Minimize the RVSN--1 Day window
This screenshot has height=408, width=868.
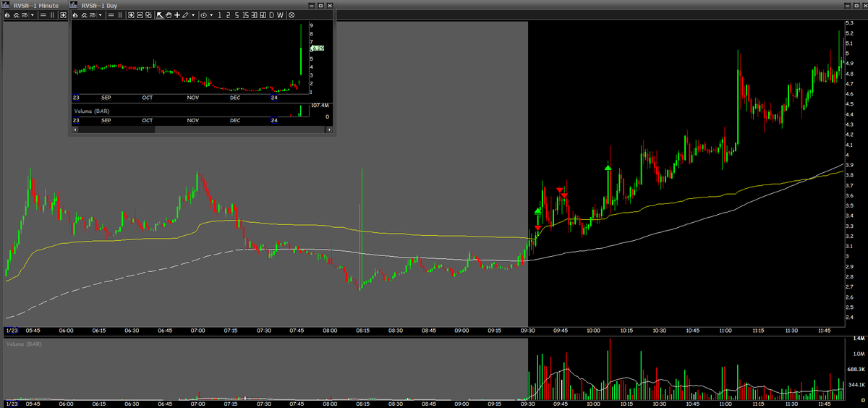pos(311,5)
